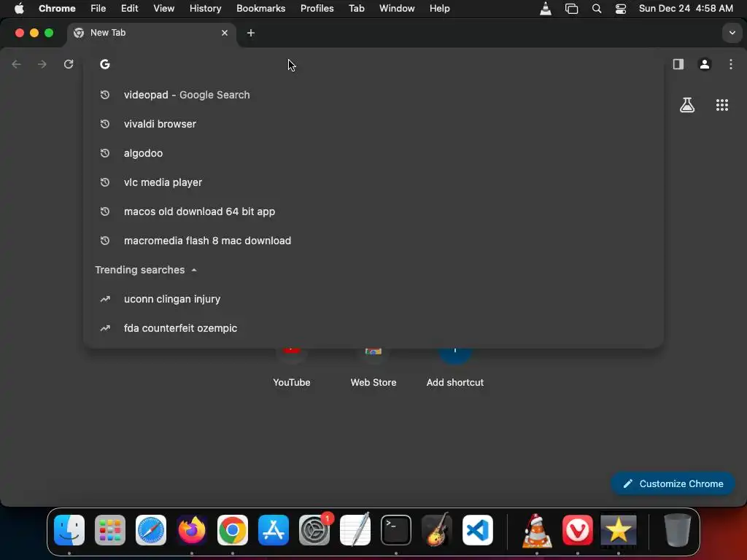Open a new tab with plus button

251,33
